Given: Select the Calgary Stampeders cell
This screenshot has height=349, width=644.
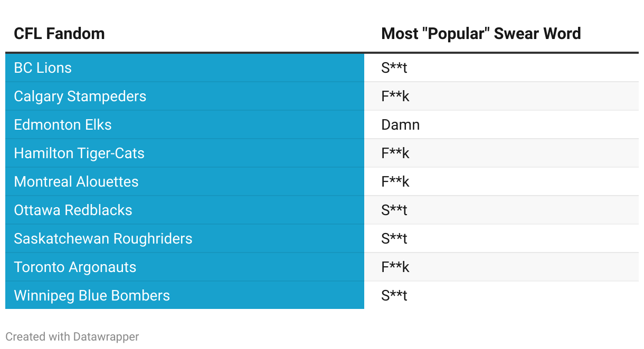Looking at the screenshot, I should tap(80, 96).
